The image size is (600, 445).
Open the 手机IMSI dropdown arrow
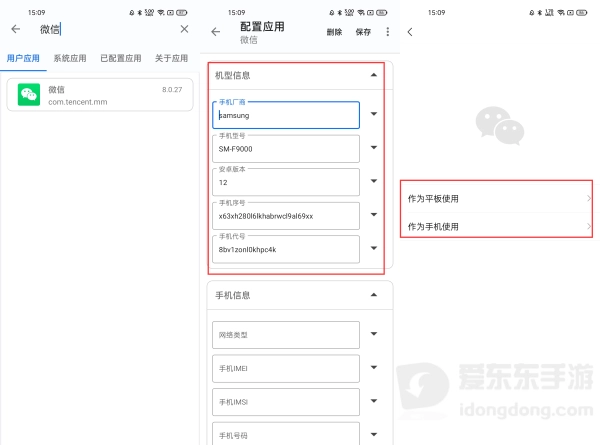tap(374, 401)
